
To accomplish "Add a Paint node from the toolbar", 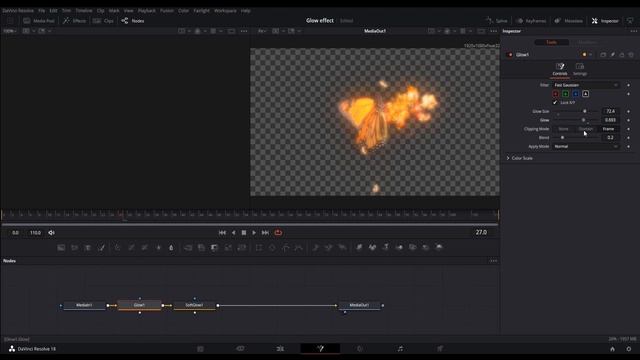I will (101, 247).
